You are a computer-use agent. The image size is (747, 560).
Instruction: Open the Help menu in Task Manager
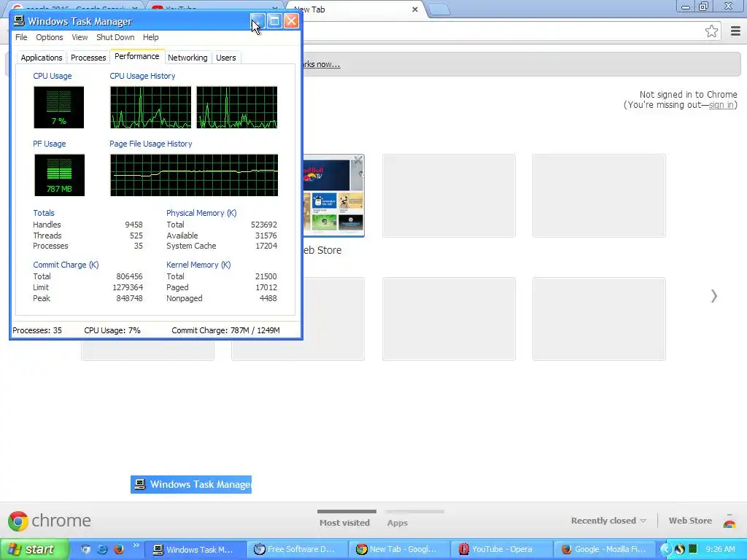(x=150, y=37)
